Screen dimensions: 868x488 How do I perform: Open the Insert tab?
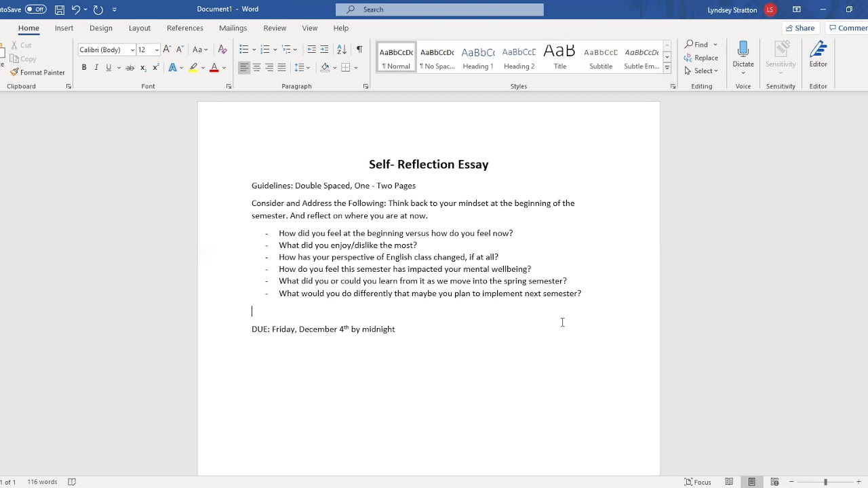click(x=64, y=28)
